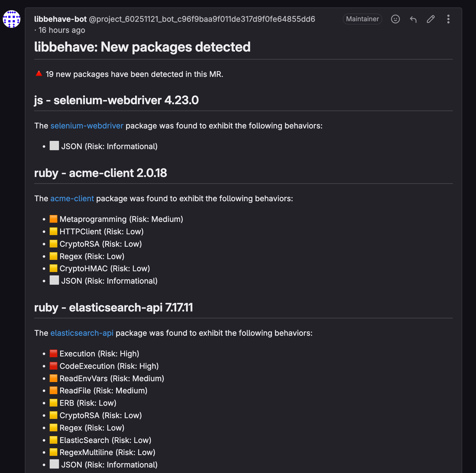Image resolution: width=476 pixels, height=473 pixels.
Task: Open the comment's more actions menu
Action: tap(448, 19)
